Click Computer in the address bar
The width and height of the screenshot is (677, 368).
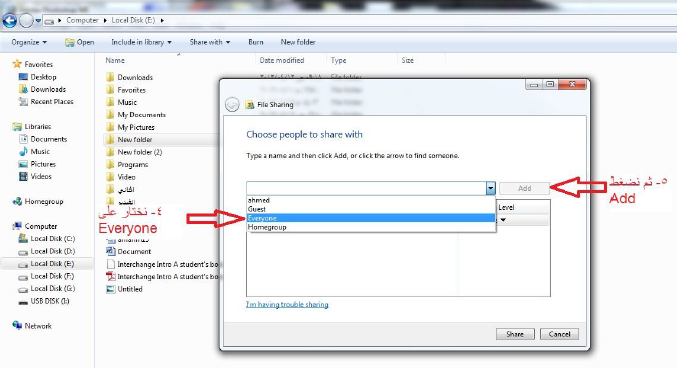(x=82, y=20)
